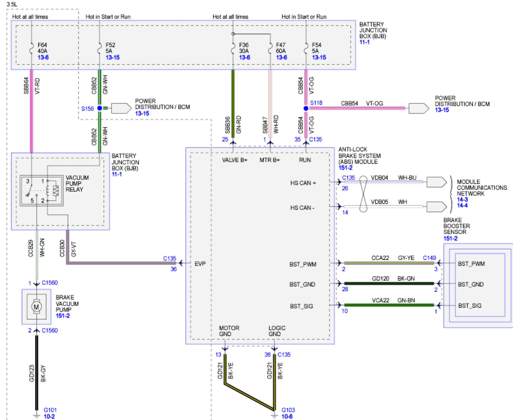Open the 13-6 link under fuse F36
This screenshot has height=420, width=513.
pos(244,57)
